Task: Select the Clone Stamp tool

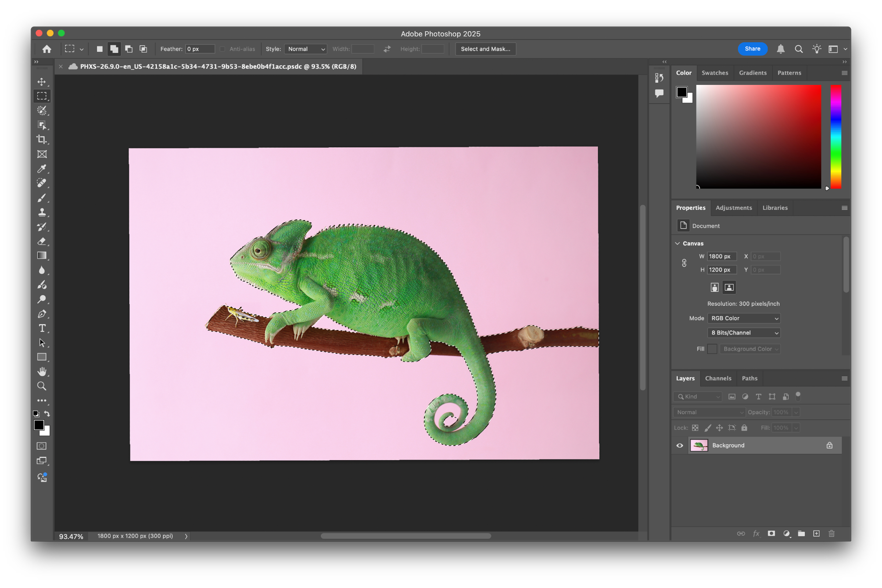Action: tap(42, 212)
